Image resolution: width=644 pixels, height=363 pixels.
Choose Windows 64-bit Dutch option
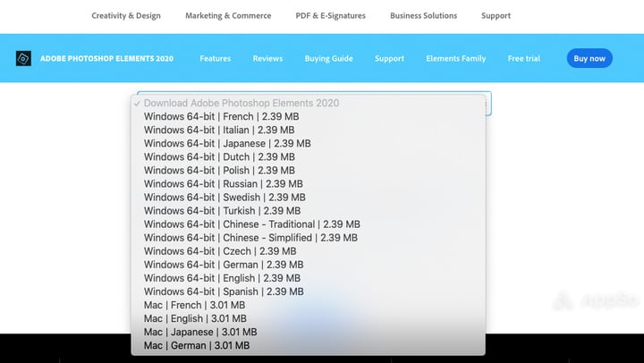tap(308, 156)
